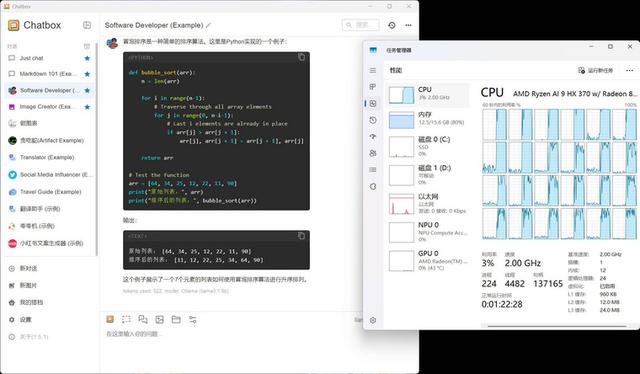
Task: Toggle star for Image Creator conversation
Action: tap(87, 107)
